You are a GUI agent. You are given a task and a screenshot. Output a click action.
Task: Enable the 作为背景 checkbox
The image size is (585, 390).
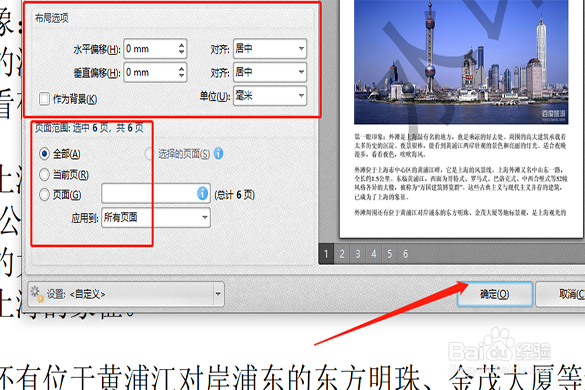(x=44, y=99)
